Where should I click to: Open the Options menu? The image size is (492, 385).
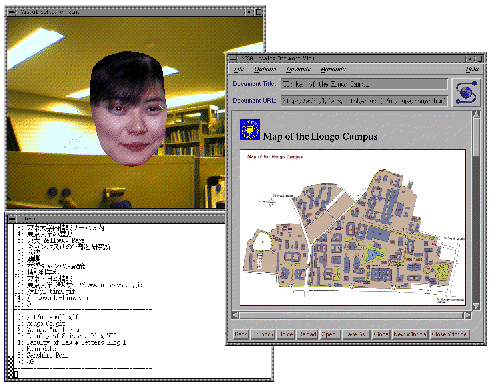point(265,69)
